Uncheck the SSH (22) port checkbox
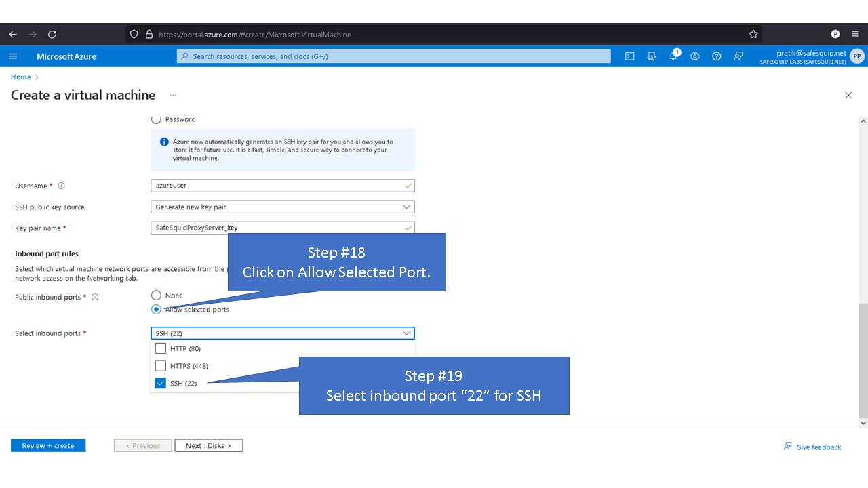The image size is (868, 488). [161, 383]
